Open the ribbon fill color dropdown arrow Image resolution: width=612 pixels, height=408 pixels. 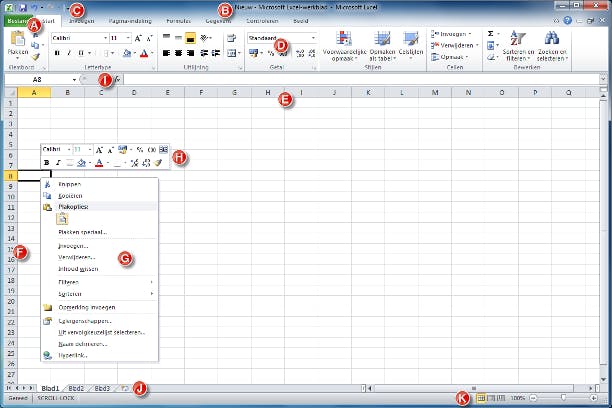(135, 53)
